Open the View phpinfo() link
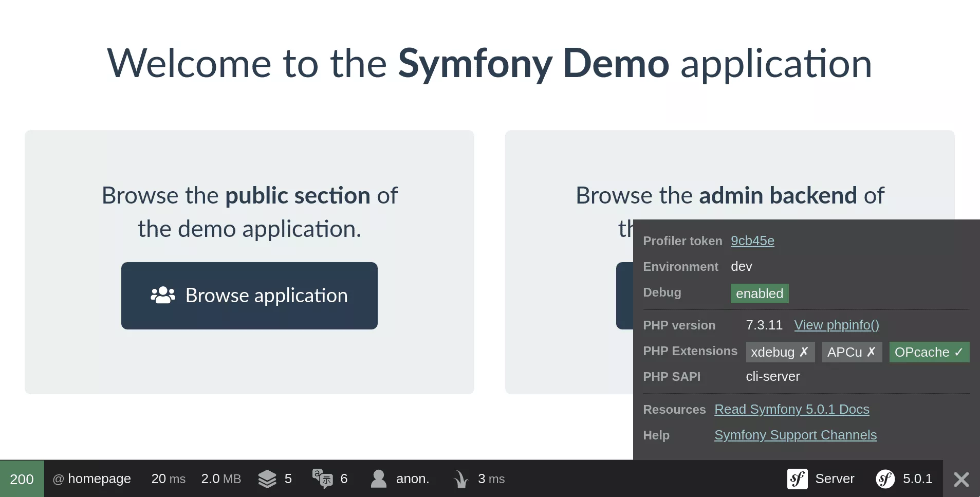Viewport: 980px width, 497px height. [x=836, y=325]
